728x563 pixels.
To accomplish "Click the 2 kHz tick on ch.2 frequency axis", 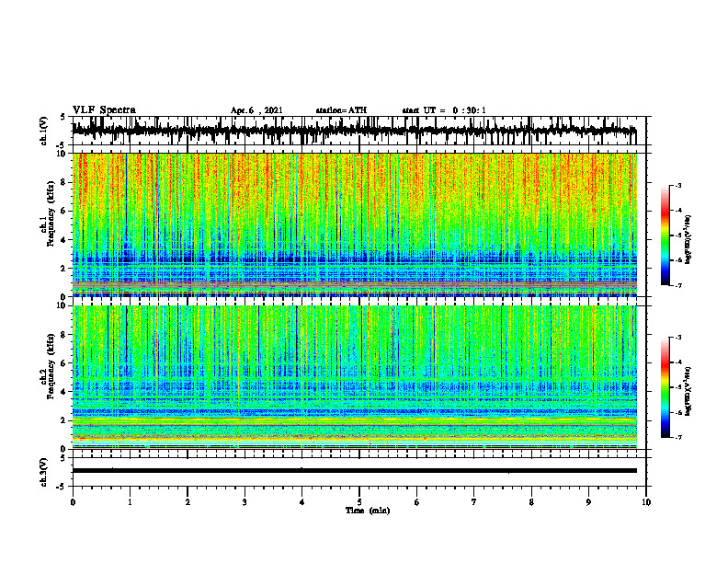I will click(x=63, y=420).
